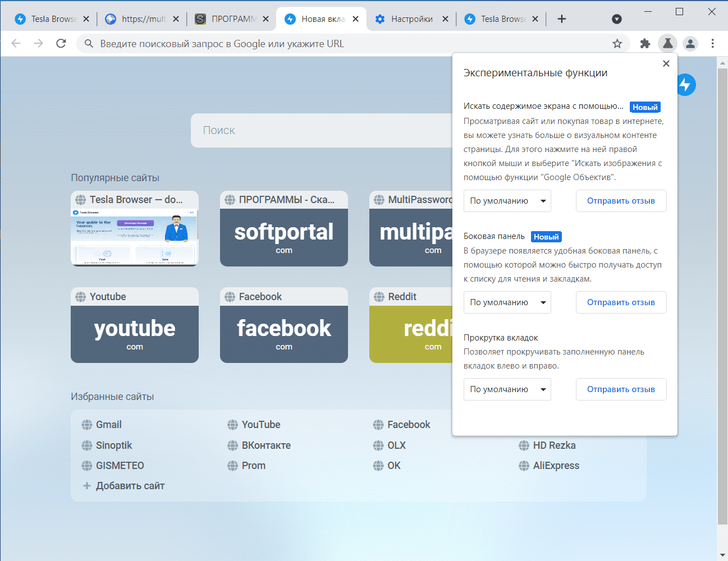The height and width of the screenshot is (561, 728).
Task: Open the GISMETEO favorite link
Action: click(x=113, y=465)
